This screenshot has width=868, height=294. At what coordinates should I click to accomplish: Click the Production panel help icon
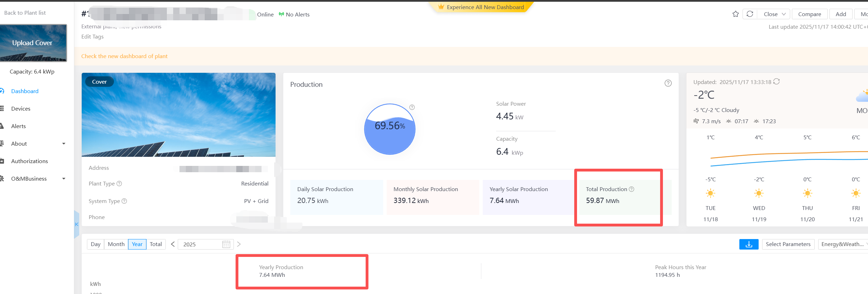pos(668,83)
